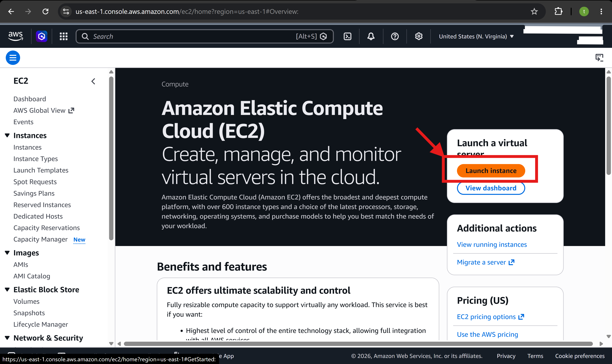Click the sidebar vertical scrollbar thumb
Image resolution: width=612 pixels, height=364 pixels.
tap(111, 158)
